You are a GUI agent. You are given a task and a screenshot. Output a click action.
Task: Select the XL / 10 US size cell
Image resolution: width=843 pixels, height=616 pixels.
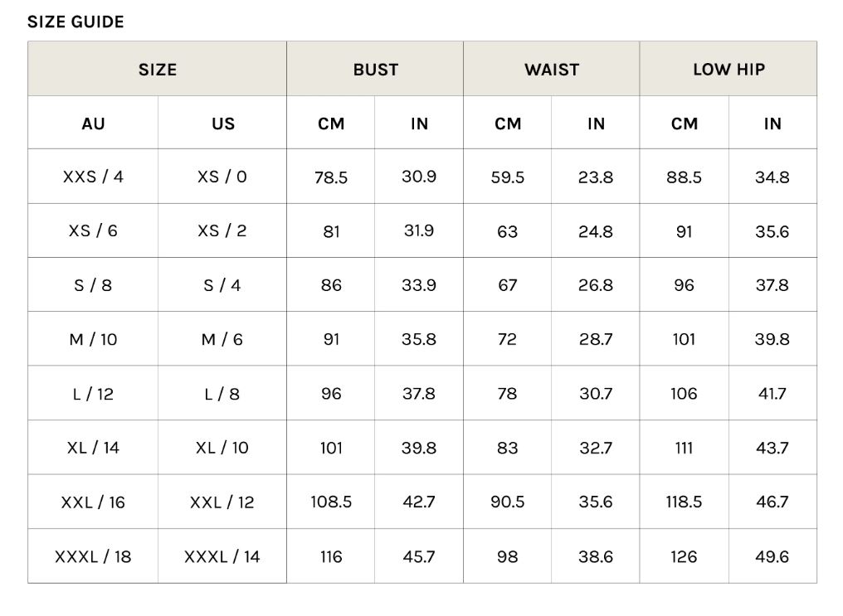[222, 448]
